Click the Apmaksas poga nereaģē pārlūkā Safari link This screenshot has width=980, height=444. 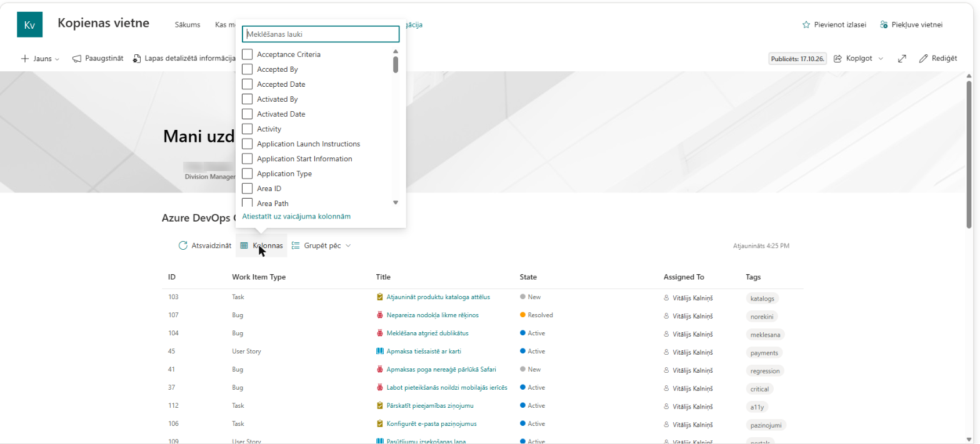coord(441,369)
